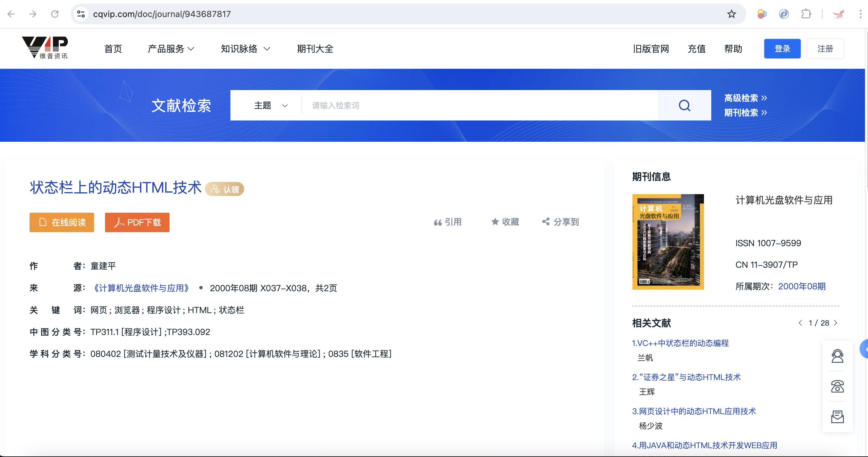This screenshot has width=868, height=457.
Task: Open the journal cover thumbnail
Action: point(667,242)
